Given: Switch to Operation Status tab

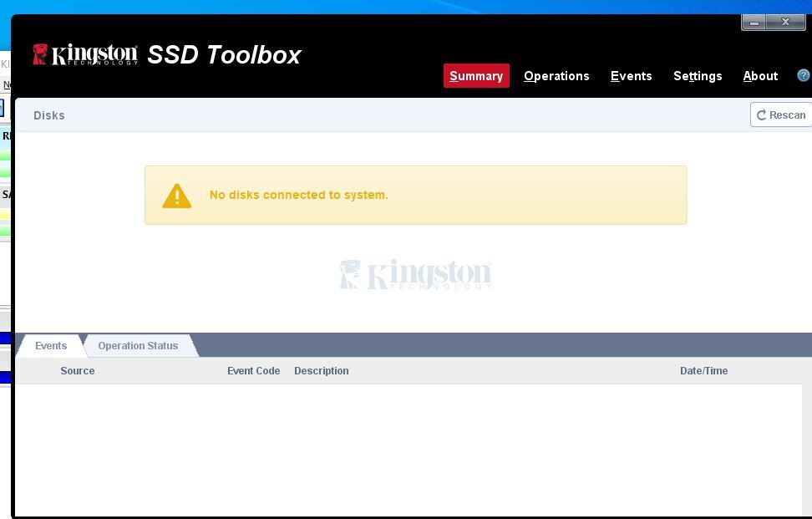Looking at the screenshot, I should click(x=139, y=345).
